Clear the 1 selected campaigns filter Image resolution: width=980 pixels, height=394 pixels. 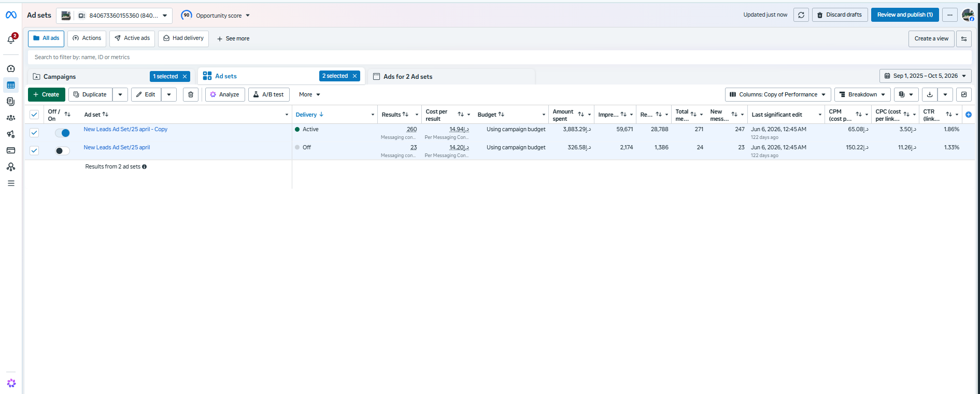184,76
